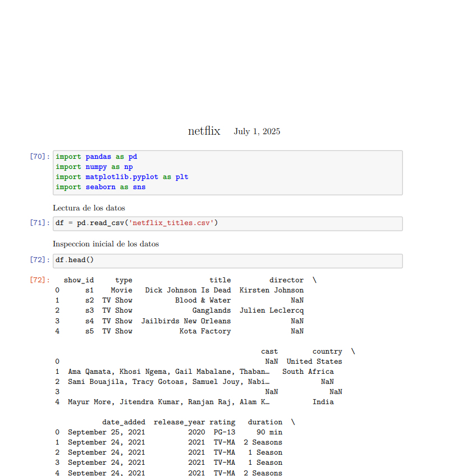Click the cast row starting 'Sami Bouajila'
454x476 pixels.
pos(169,382)
